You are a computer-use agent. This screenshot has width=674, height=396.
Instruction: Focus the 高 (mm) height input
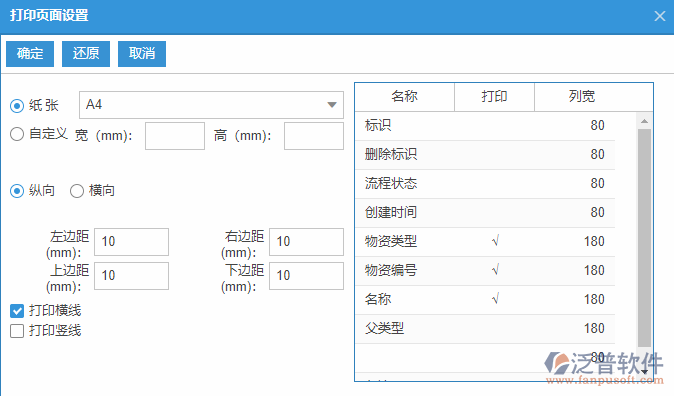tap(314, 136)
